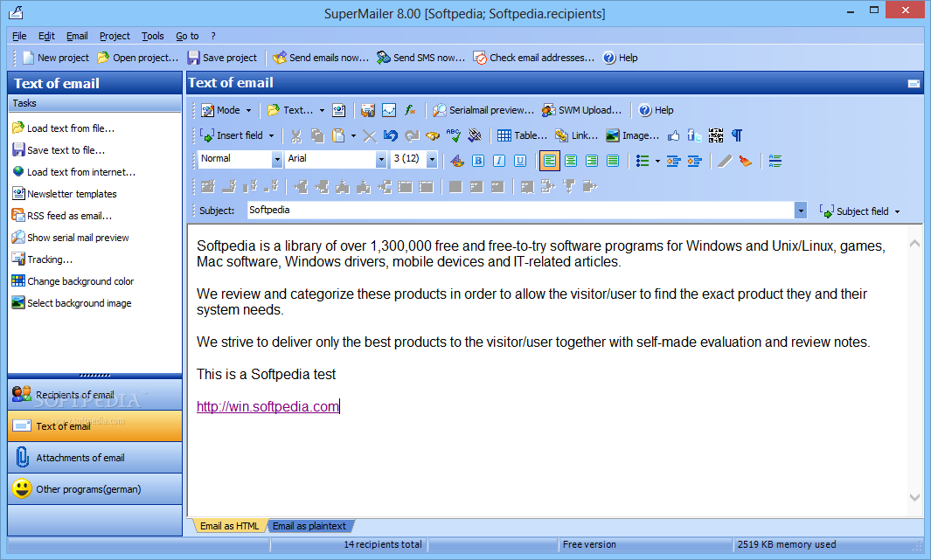Toggle left text alignment
931x560 pixels.
click(x=550, y=162)
